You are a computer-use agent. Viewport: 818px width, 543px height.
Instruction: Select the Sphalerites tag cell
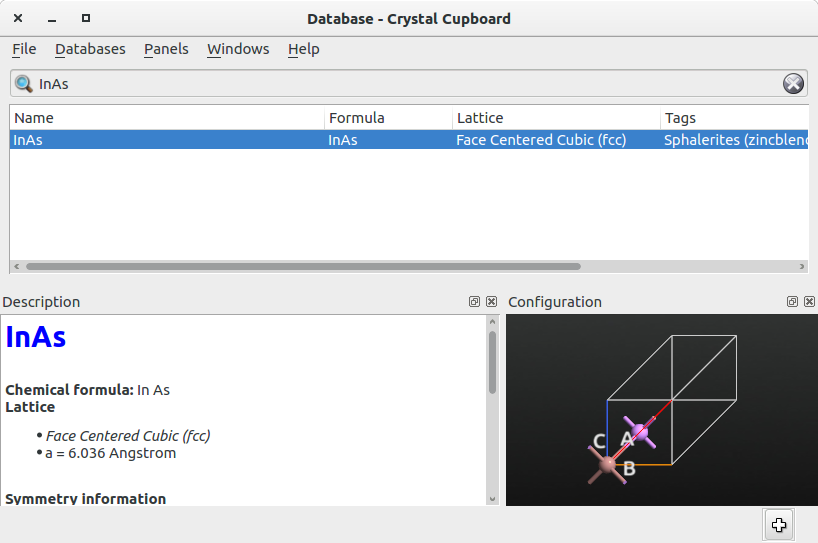click(x=735, y=140)
